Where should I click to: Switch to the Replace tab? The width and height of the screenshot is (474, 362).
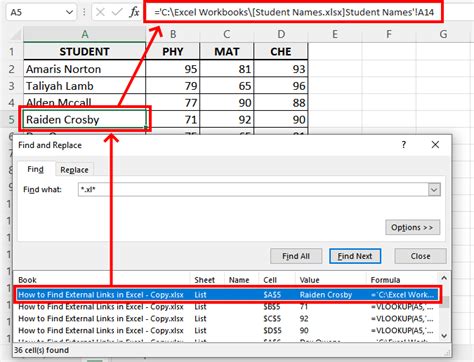pos(74,170)
